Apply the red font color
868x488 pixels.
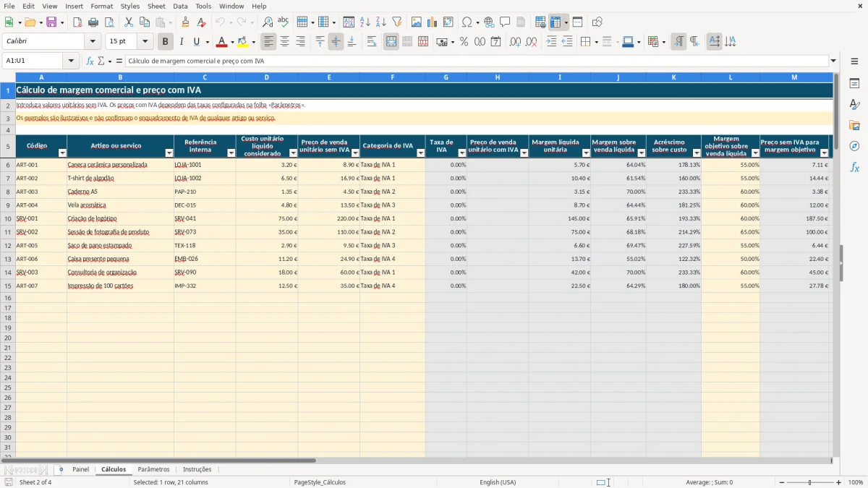222,42
